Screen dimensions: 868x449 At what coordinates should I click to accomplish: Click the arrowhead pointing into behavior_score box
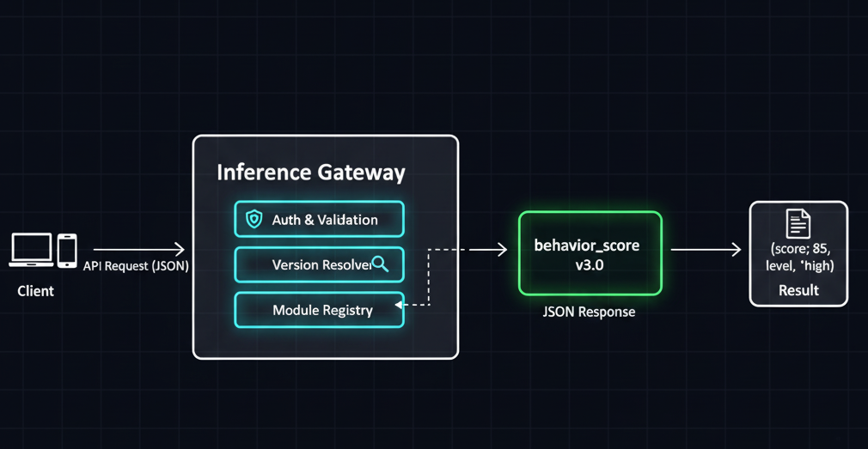(x=500, y=250)
